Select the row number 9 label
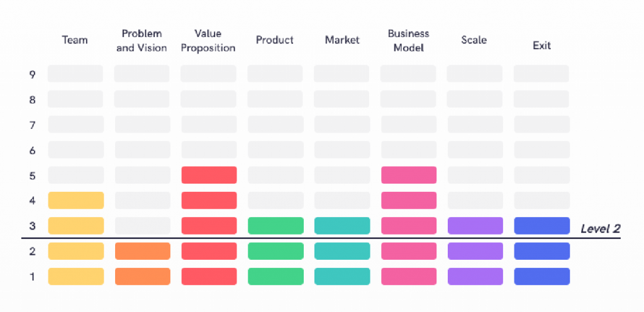 [x=32, y=74]
